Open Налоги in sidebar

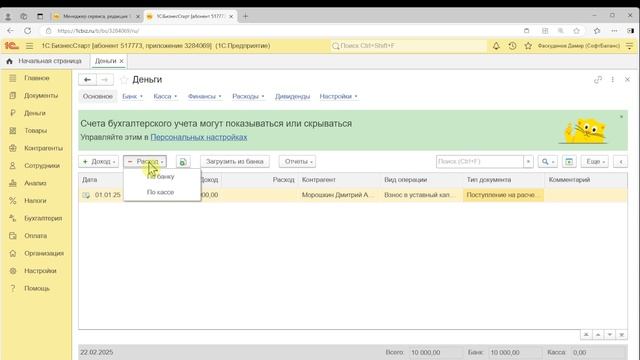click(x=35, y=201)
